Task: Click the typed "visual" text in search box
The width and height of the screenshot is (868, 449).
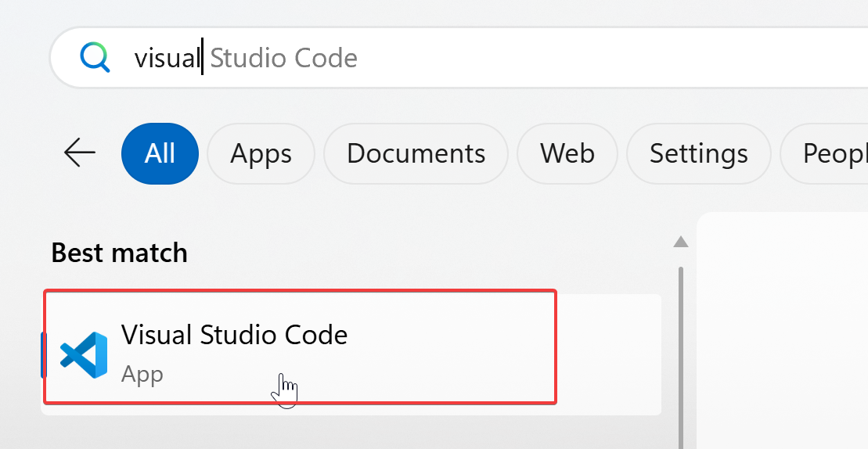Action: pos(167,58)
